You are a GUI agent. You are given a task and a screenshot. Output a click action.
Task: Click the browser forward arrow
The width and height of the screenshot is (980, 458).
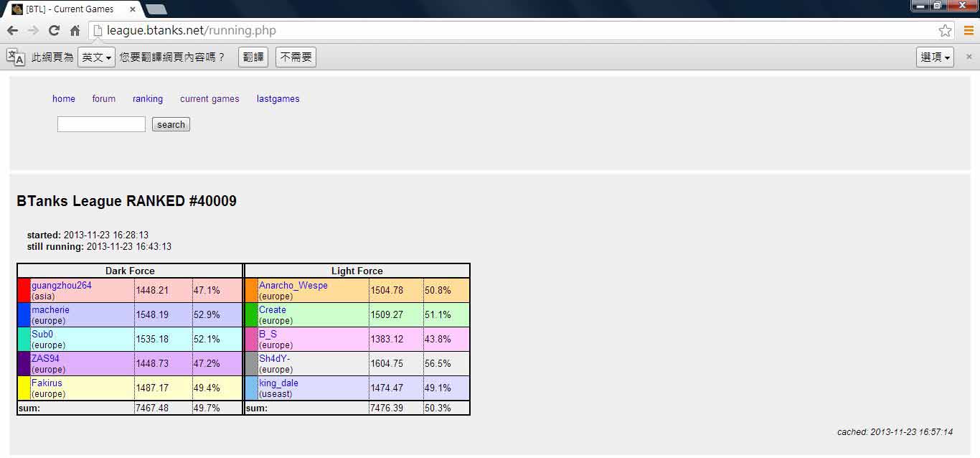click(x=33, y=31)
